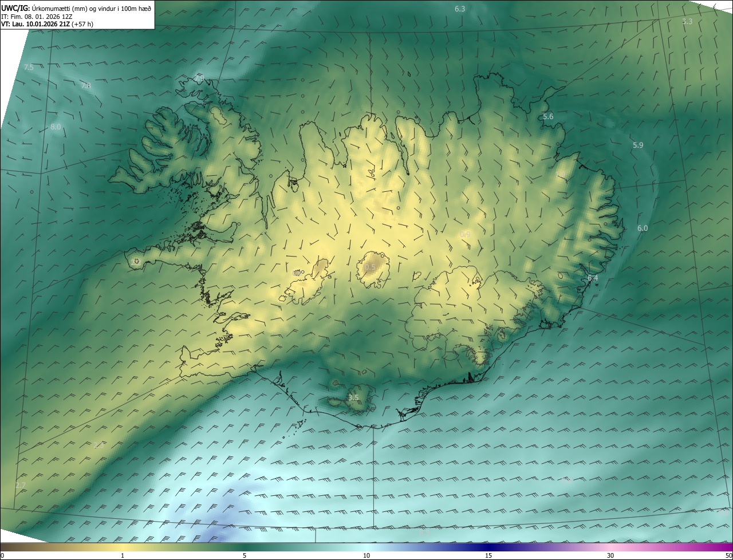Viewport: 733px width, 560px height.
Task: Click the 50 tick on the color scale
Action: pyautogui.click(x=728, y=555)
